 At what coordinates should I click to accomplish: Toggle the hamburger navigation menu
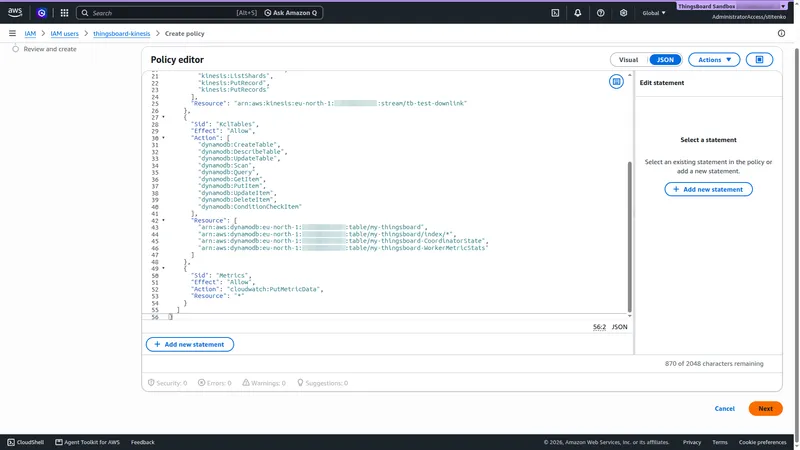point(12,33)
